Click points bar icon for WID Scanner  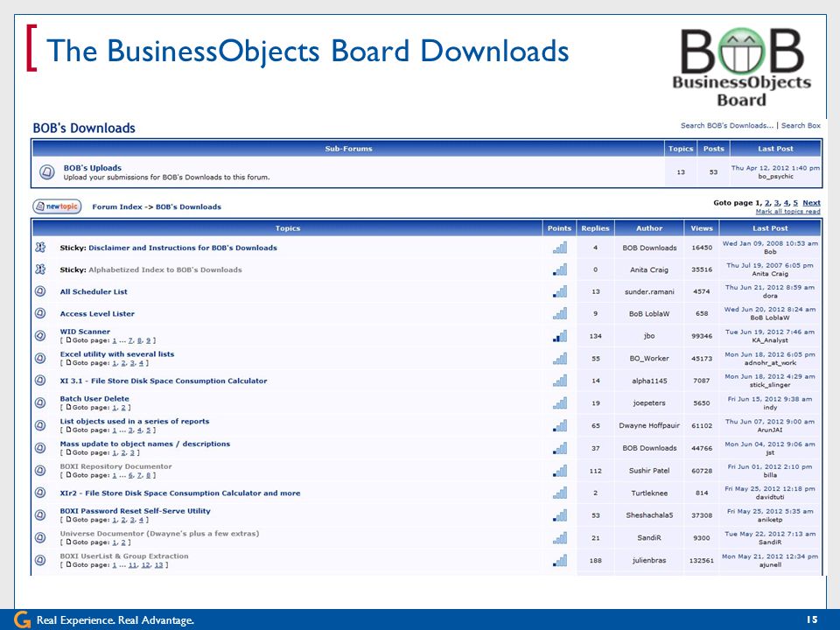(x=560, y=336)
